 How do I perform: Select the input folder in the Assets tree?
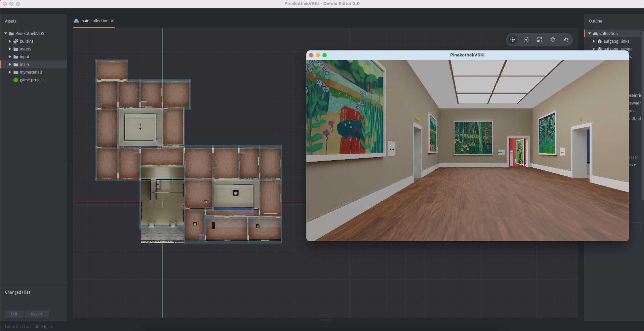point(24,56)
